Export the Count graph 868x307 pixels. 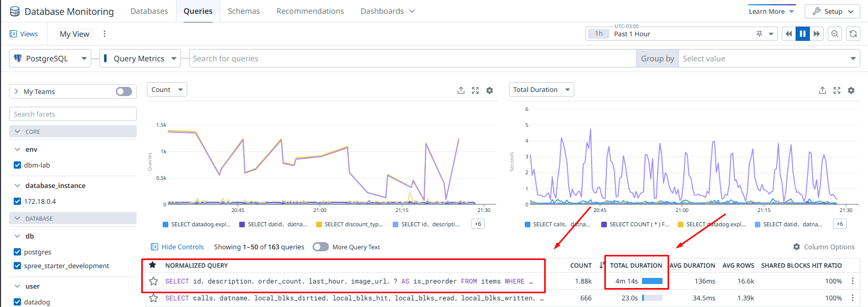coord(461,90)
